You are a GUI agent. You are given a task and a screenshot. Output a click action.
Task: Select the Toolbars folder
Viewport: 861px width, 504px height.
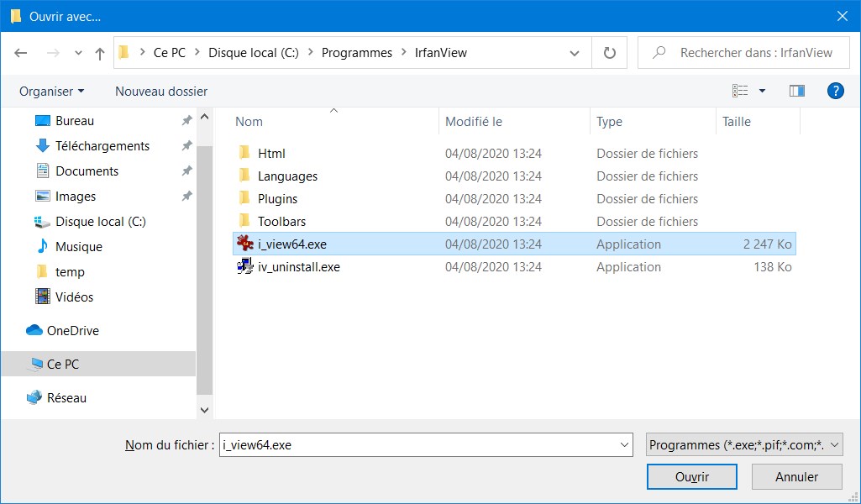(281, 222)
